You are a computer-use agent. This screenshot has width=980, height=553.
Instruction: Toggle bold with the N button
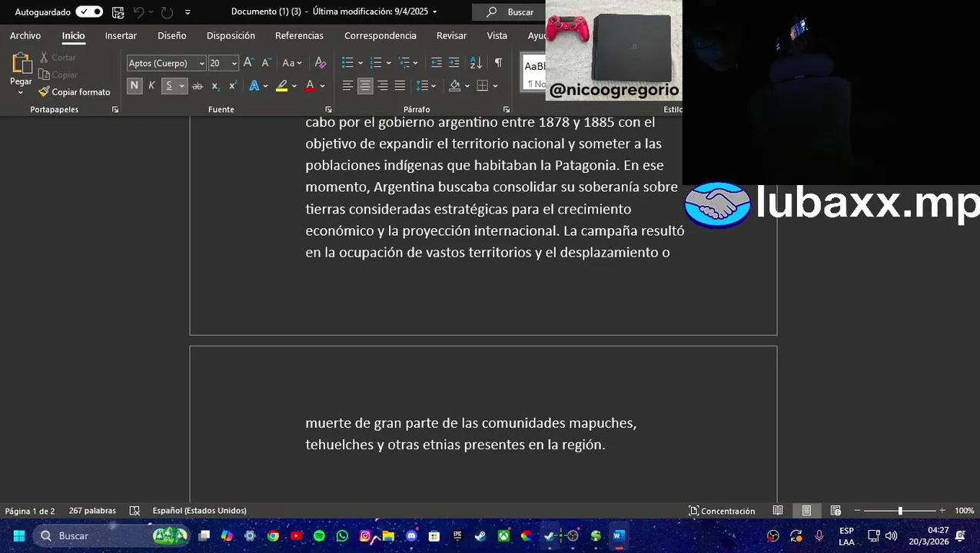pyautogui.click(x=135, y=86)
